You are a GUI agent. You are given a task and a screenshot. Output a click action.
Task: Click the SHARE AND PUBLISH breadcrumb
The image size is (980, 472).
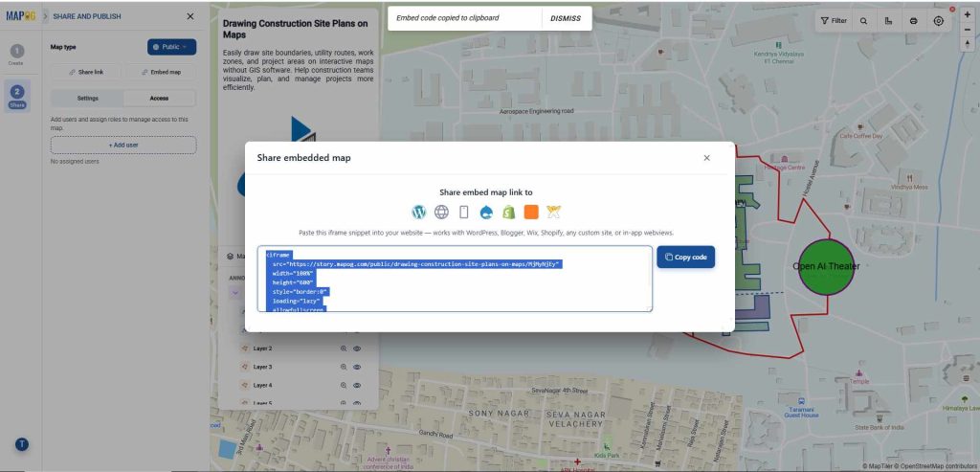(x=87, y=16)
